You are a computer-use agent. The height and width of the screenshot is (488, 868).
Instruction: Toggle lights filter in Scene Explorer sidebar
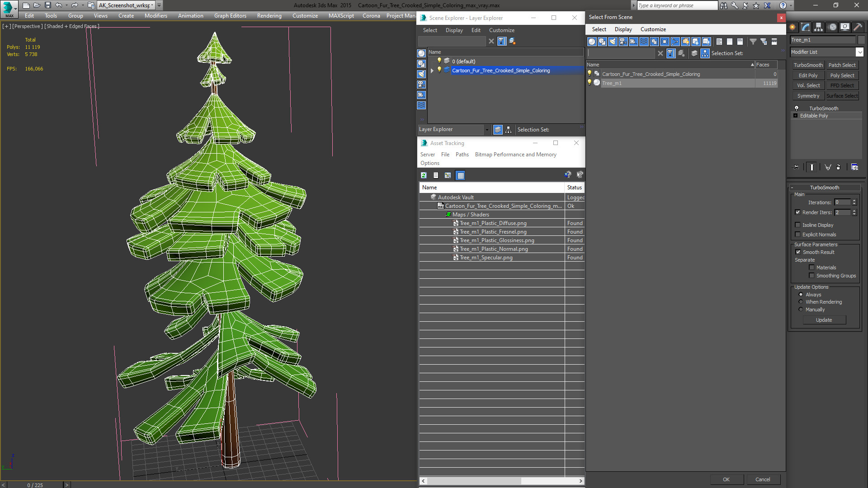click(421, 74)
